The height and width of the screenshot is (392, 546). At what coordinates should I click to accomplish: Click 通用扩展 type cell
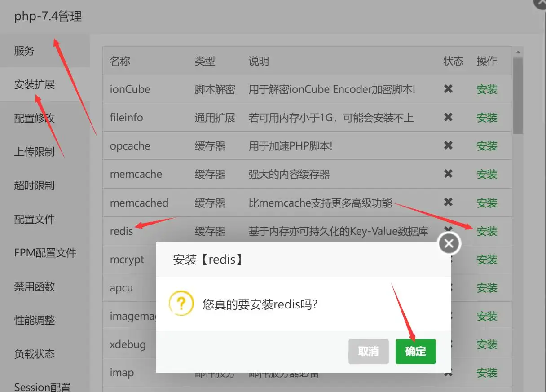[x=215, y=118]
